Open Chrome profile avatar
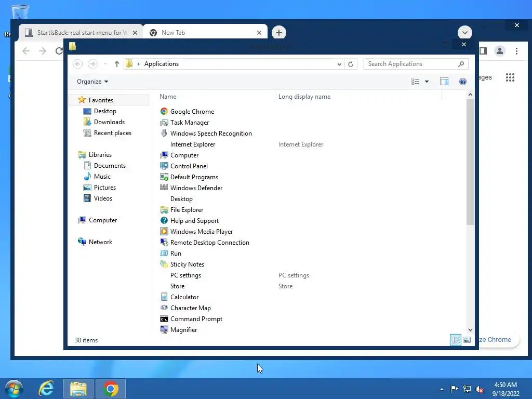 pos(499,51)
